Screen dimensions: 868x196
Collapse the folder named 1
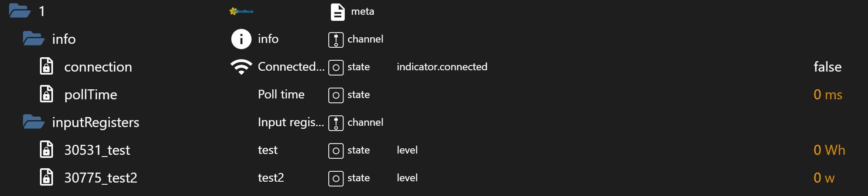click(x=20, y=11)
